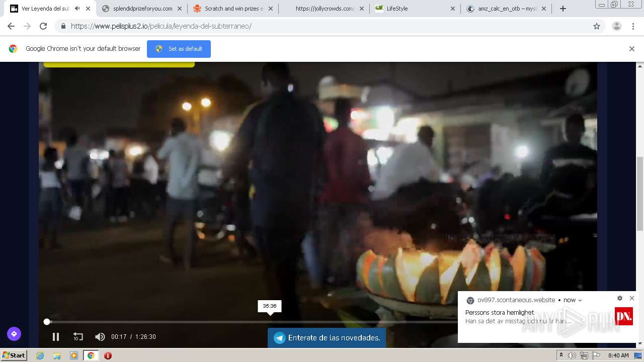Launch Internet Explorer from taskbar
Screen dimensions: 644x362
(40, 355)
